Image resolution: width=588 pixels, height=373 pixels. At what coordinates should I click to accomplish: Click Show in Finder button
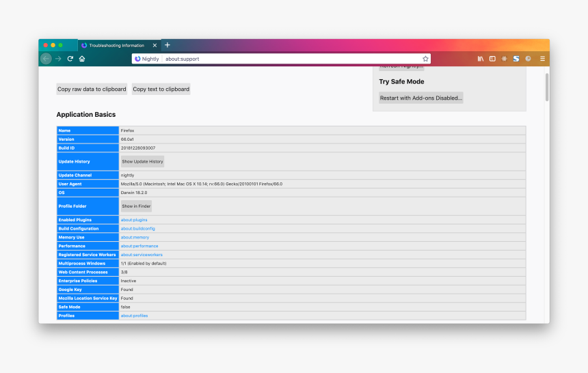(136, 206)
